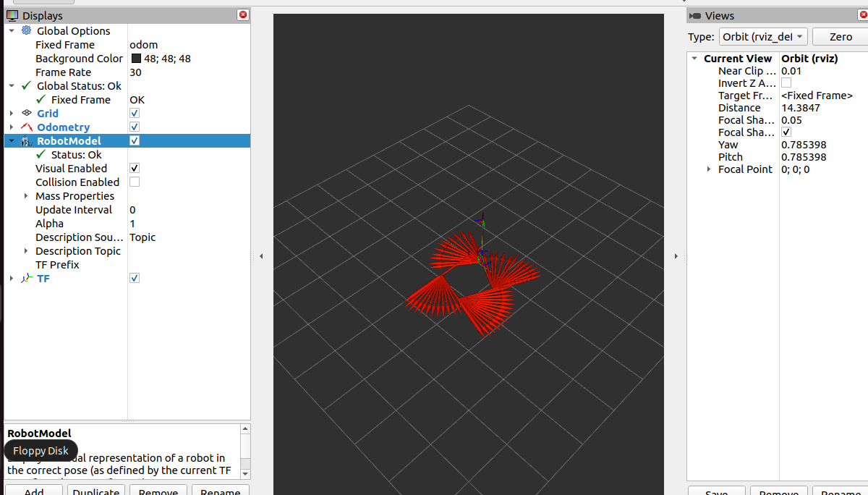Select the Description Source value Topic
The height and width of the screenshot is (495, 868).
[x=142, y=237]
